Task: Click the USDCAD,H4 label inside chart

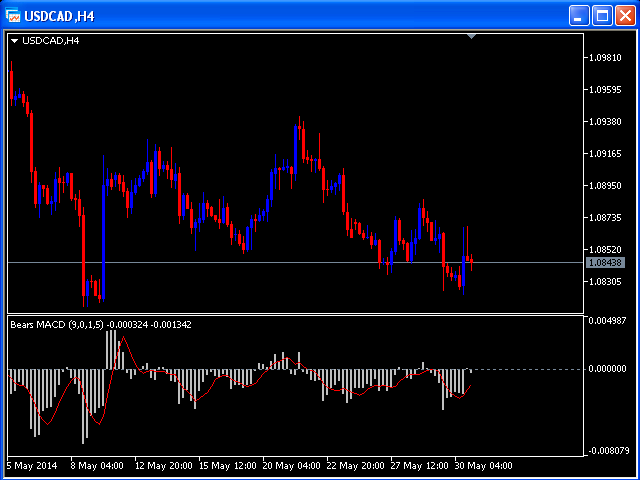Action: click(x=51, y=41)
